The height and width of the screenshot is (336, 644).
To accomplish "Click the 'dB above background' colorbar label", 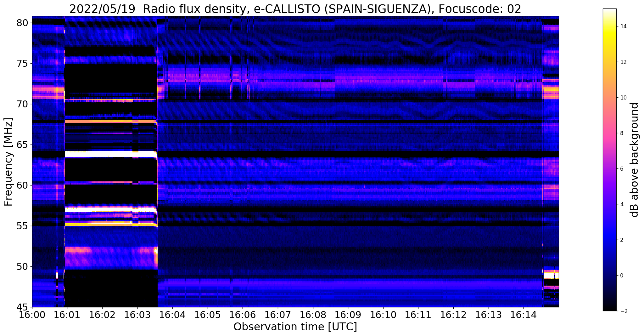I will [x=635, y=160].
